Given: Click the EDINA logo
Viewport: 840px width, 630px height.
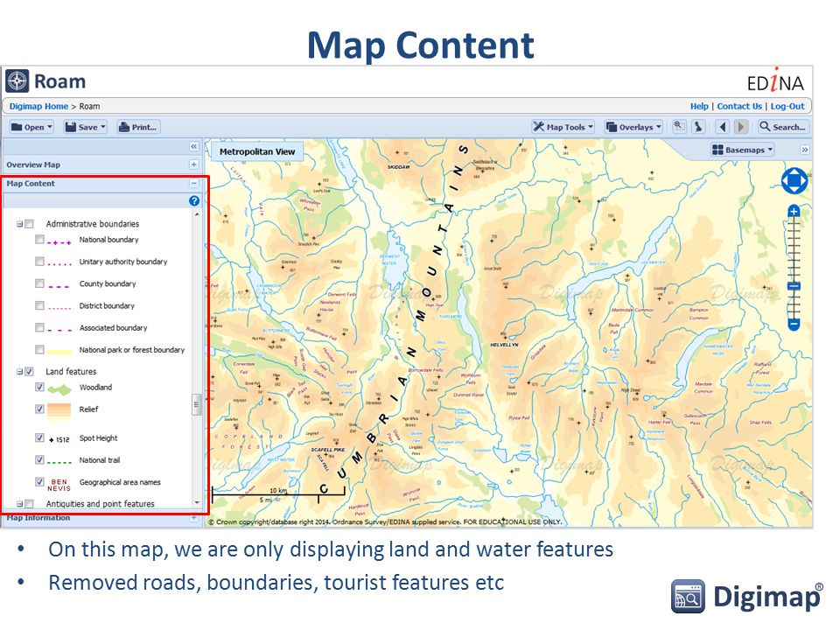Looking at the screenshot, I should pos(775,81).
